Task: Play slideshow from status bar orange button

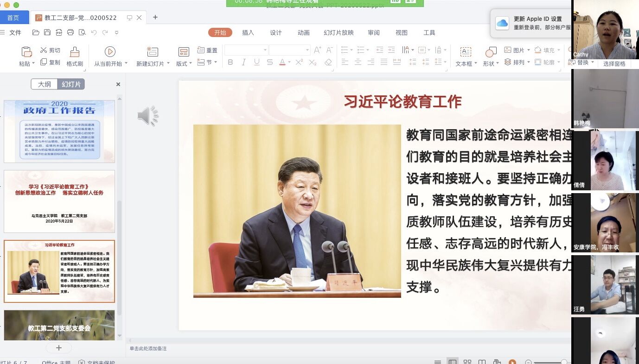Action: (512, 362)
